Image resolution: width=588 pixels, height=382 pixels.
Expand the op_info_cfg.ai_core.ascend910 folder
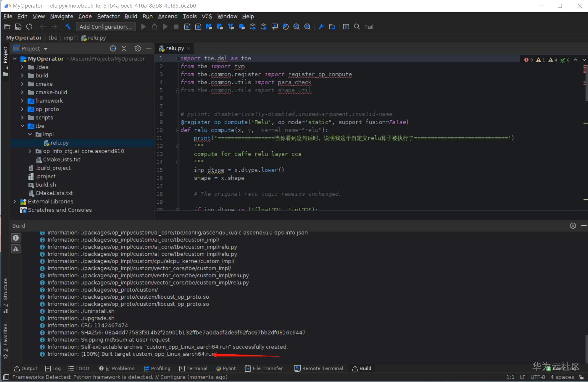[30, 151]
